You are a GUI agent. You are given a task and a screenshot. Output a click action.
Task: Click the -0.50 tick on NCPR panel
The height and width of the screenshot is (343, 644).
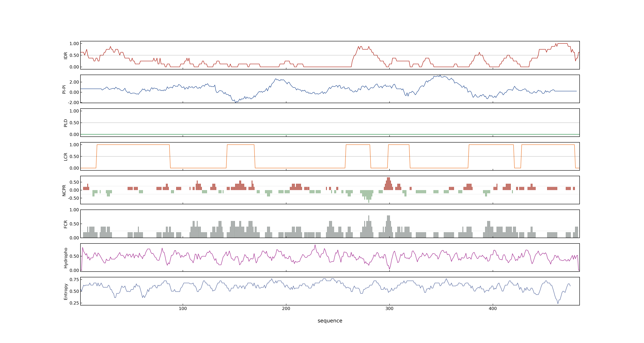(73, 198)
